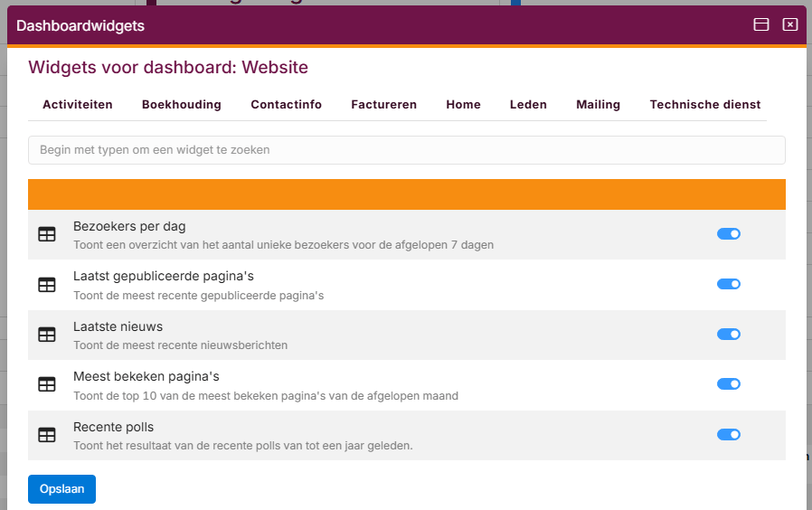Click the table icon beside Laatst gepubliceerde pagina's
Viewport: 812px width, 510px height.
tap(47, 284)
